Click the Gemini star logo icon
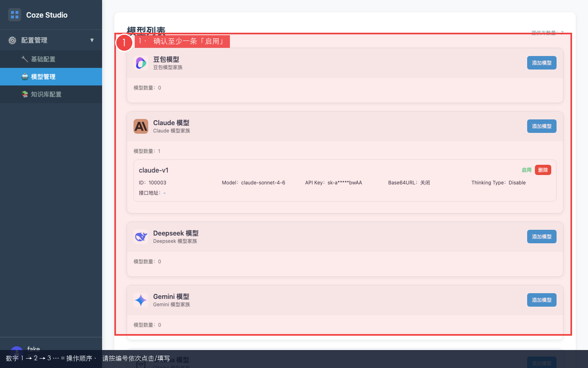Viewport: 588px width, 368px height. click(141, 300)
